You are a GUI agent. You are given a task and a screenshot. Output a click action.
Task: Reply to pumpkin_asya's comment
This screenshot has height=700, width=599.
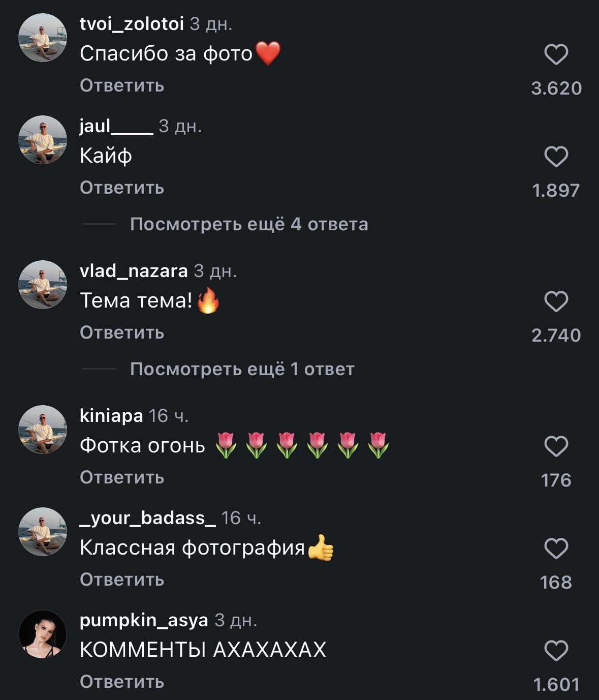122,682
